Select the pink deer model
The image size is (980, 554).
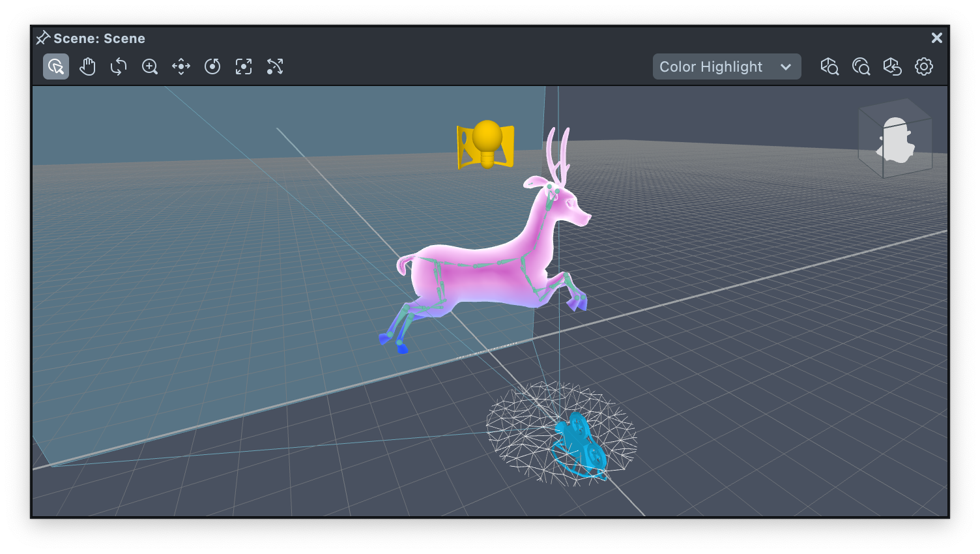[482, 274]
